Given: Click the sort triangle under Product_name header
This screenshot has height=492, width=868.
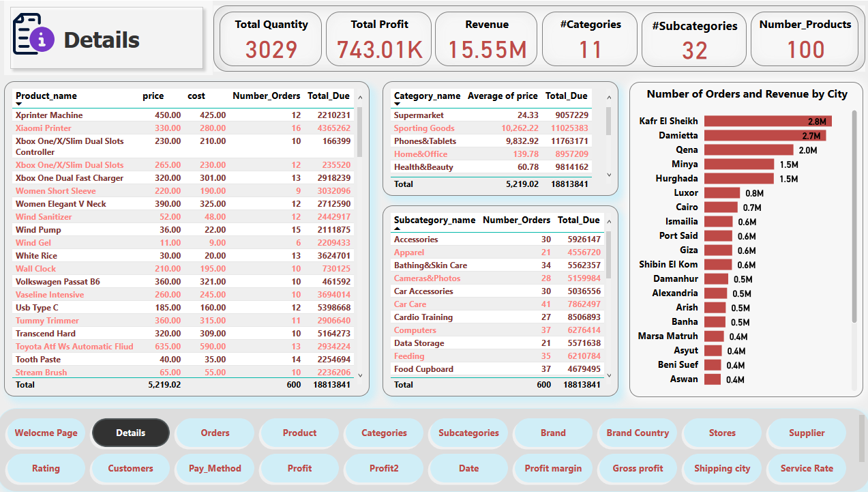Looking at the screenshot, I should [18, 104].
